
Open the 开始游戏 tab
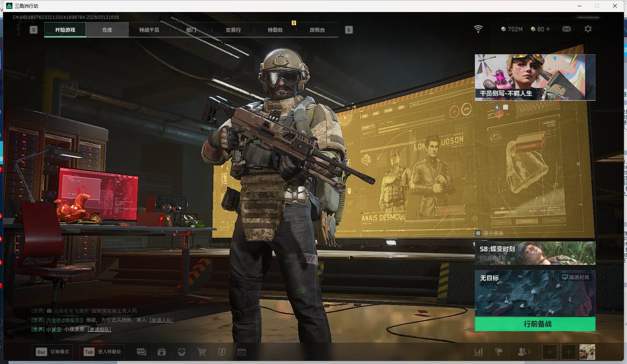(65, 30)
